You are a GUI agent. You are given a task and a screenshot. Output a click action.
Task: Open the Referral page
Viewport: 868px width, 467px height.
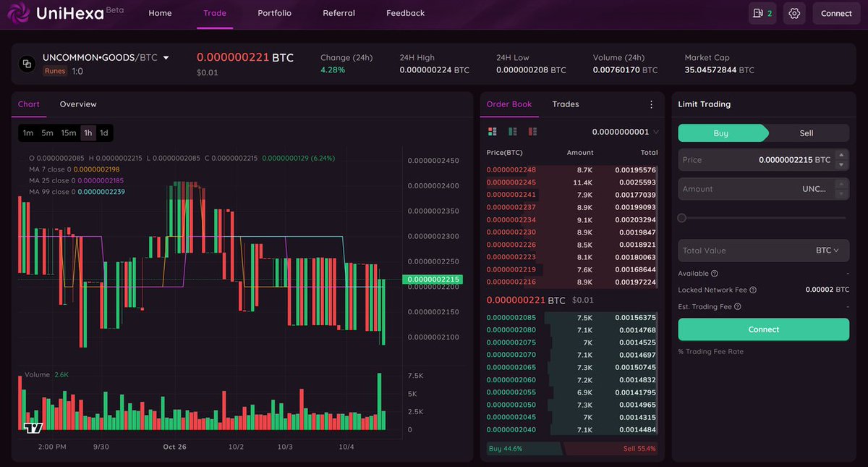(339, 13)
